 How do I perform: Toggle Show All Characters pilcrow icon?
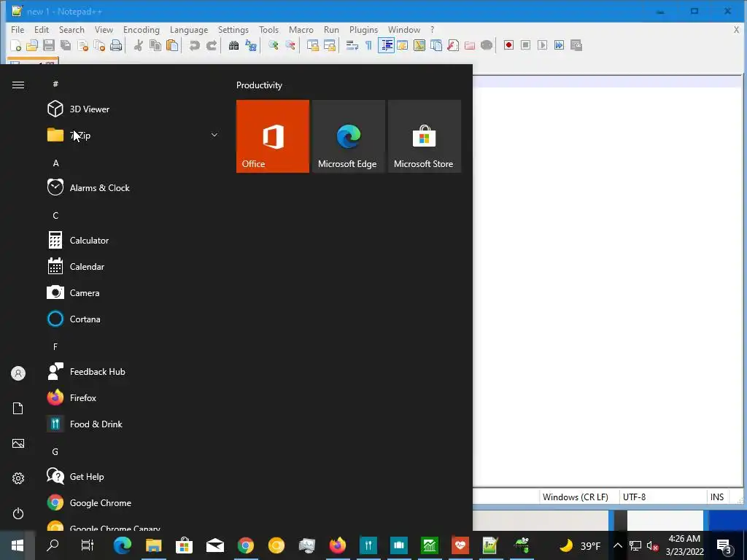[x=368, y=45]
